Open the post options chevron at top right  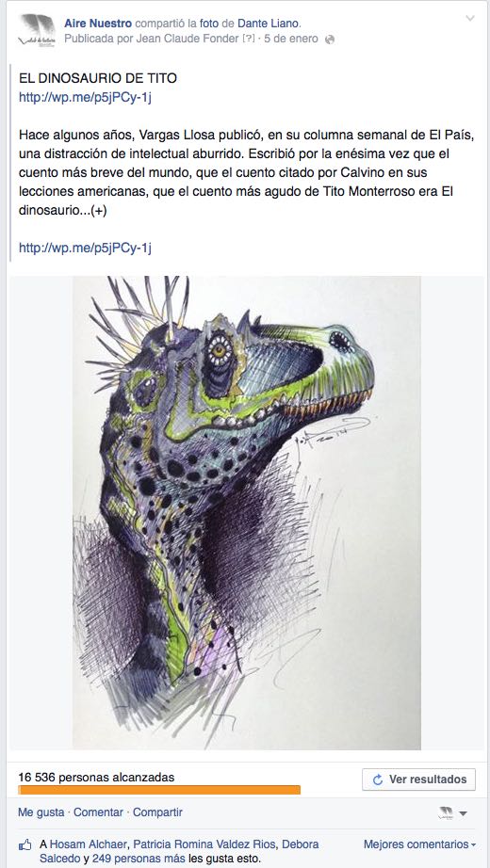pyautogui.click(x=470, y=18)
